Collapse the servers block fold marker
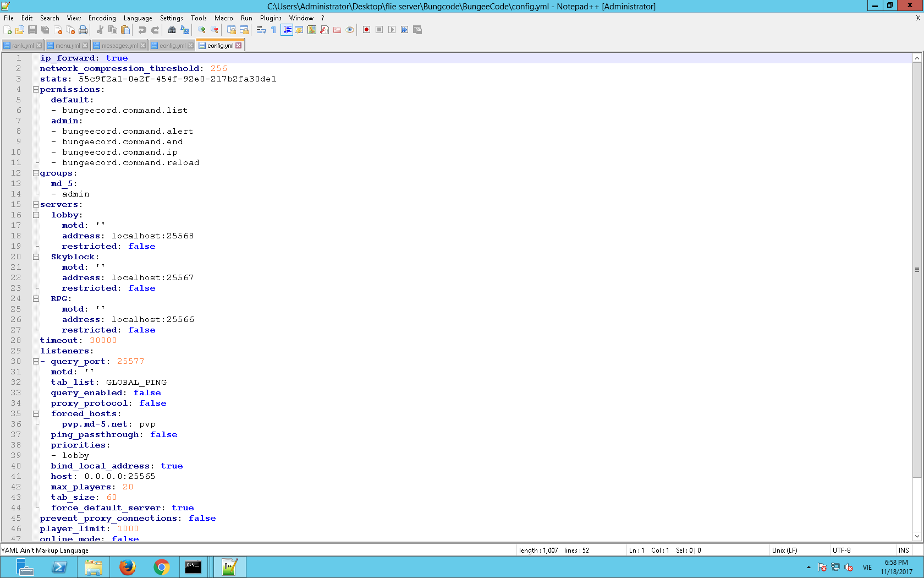This screenshot has height=578, width=924. (36, 205)
